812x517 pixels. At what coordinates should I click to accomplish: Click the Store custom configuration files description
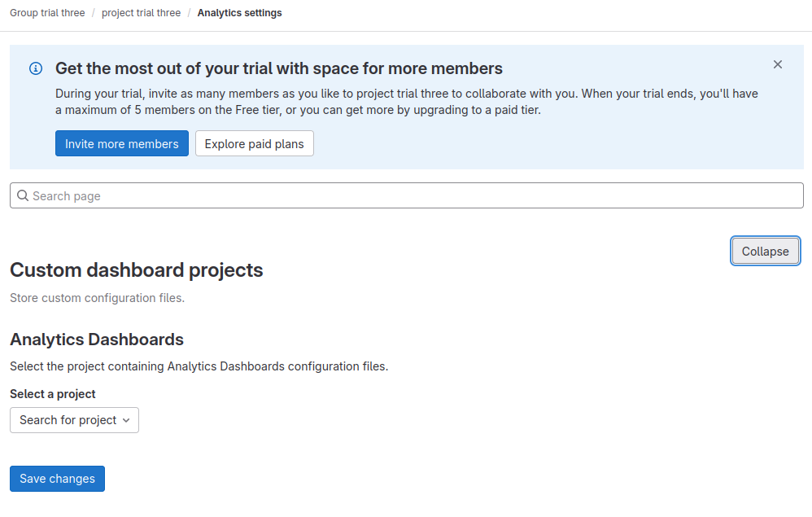click(97, 298)
